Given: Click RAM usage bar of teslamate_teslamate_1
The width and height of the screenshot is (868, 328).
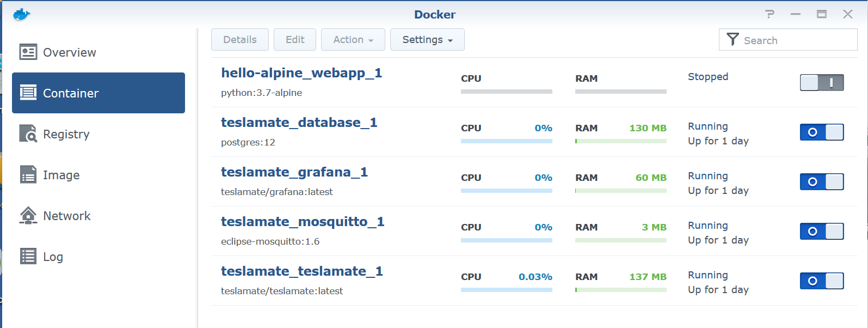Looking at the screenshot, I should coord(621,290).
